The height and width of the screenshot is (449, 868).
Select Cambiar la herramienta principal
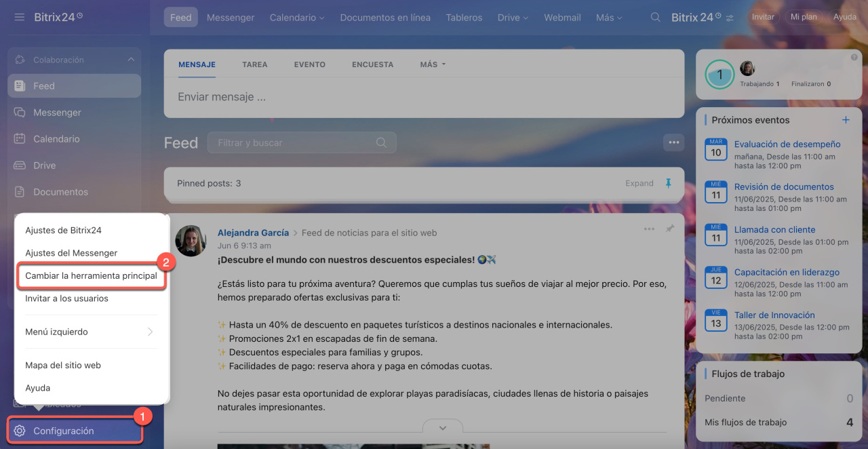[91, 276]
